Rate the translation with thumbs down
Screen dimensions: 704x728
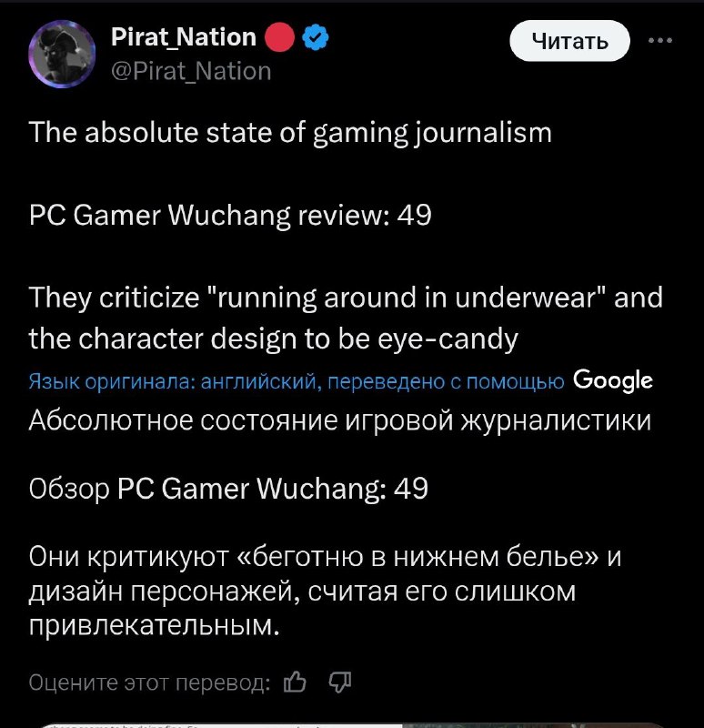[x=339, y=682]
